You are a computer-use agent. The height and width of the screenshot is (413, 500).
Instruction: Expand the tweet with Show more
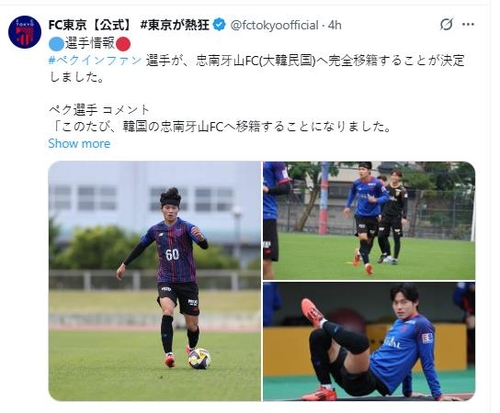pyautogui.click(x=79, y=144)
